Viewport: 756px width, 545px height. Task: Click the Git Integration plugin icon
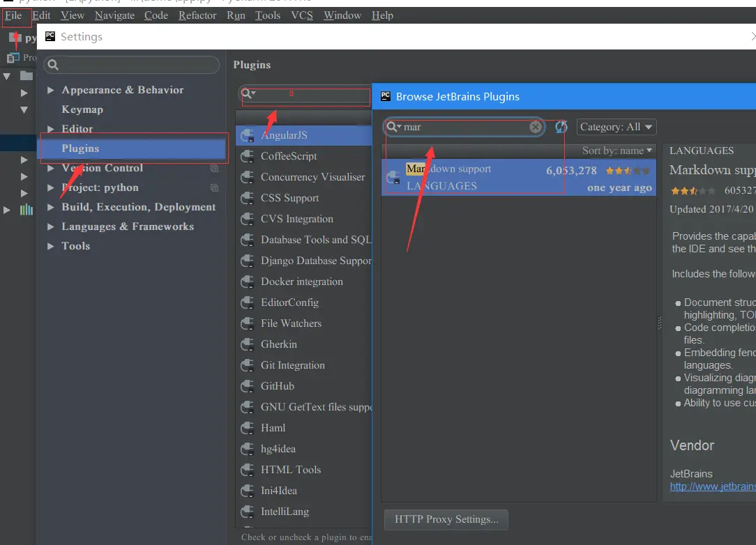coord(248,365)
